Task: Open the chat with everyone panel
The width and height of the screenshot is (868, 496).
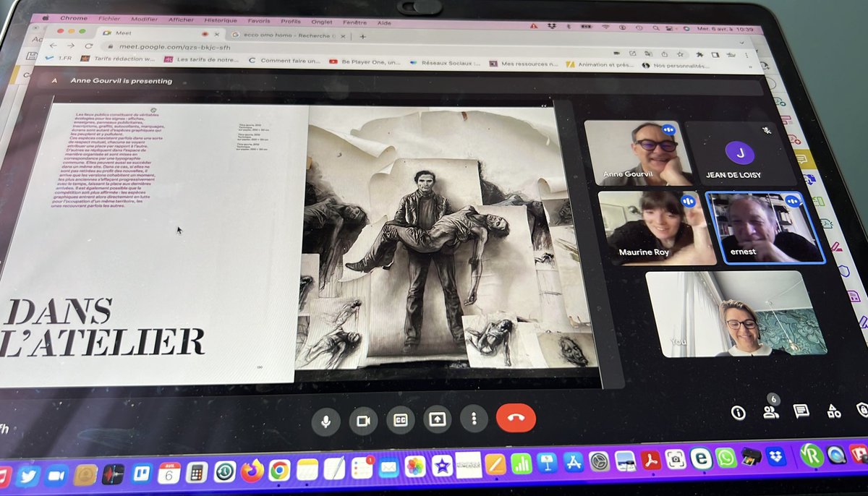Action: point(801,411)
